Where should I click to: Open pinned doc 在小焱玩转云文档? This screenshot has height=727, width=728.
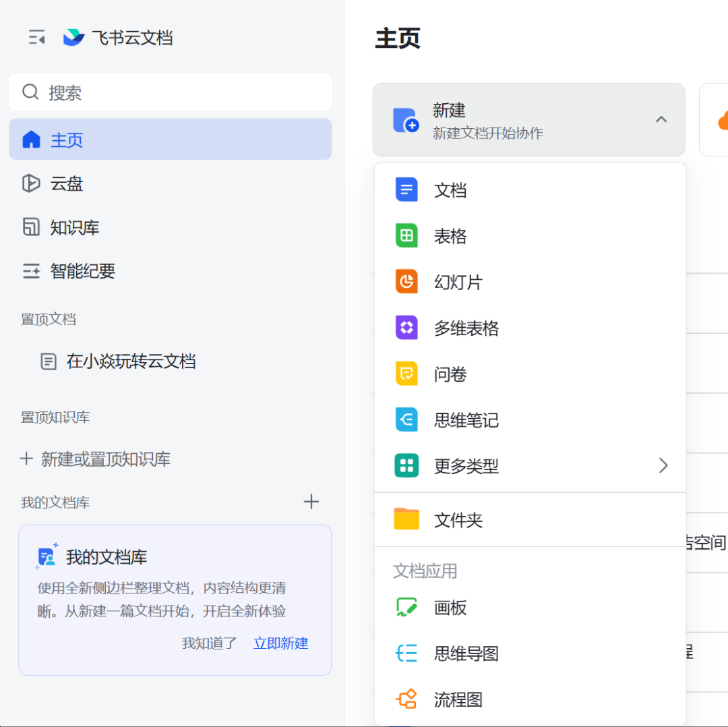tap(131, 361)
